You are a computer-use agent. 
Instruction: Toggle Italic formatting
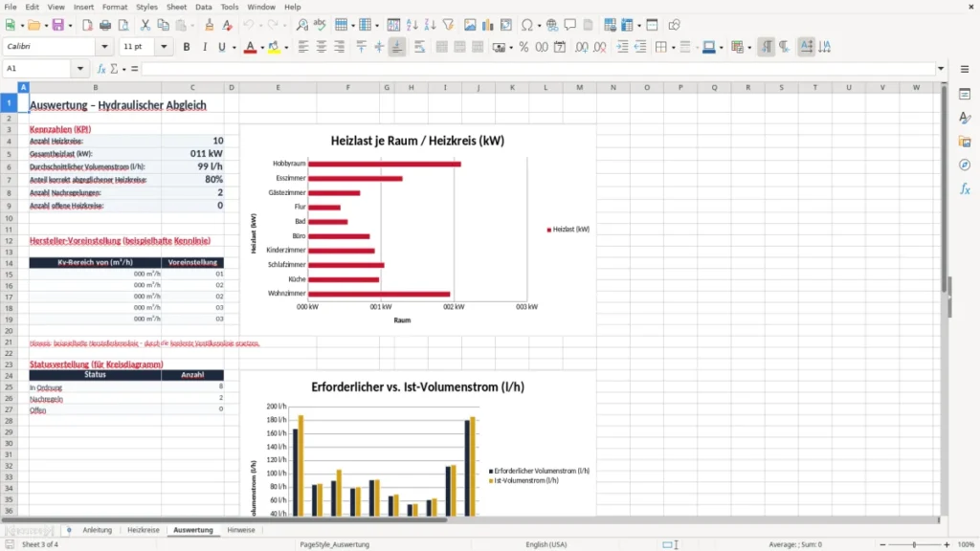point(205,47)
